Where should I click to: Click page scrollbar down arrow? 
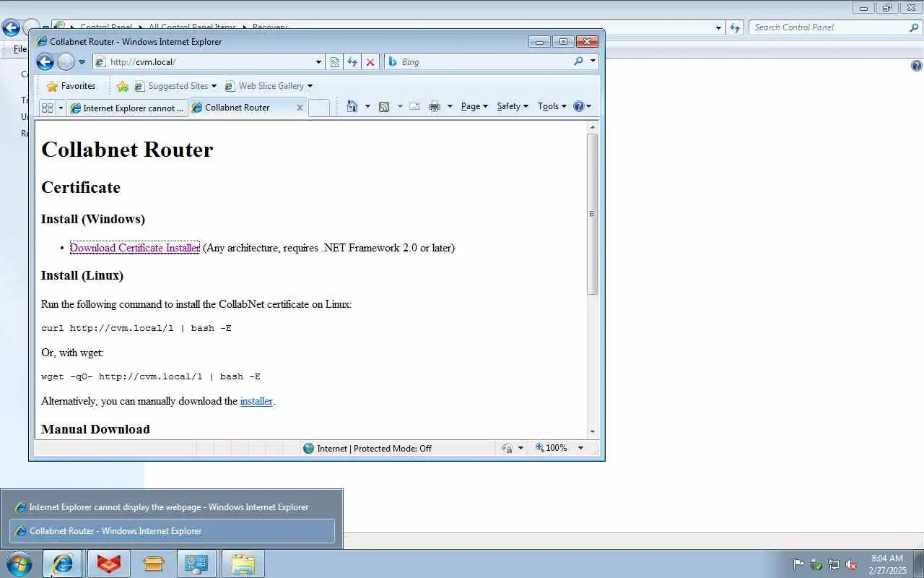click(x=593, y=431)
